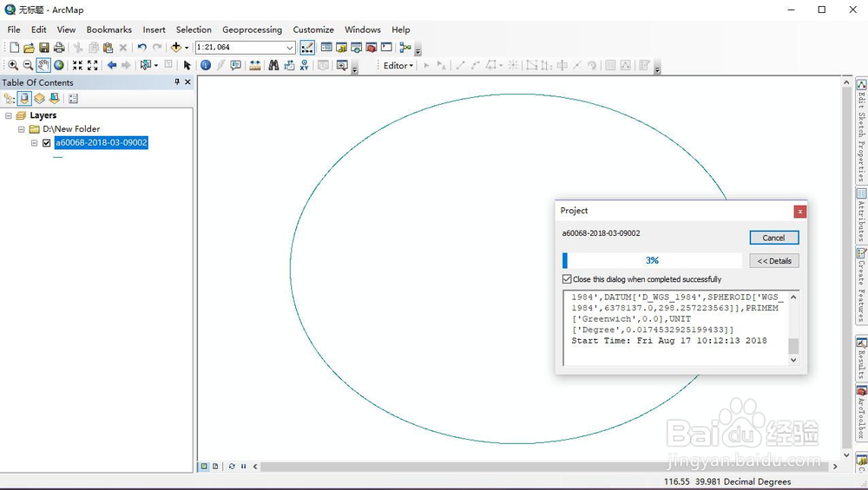Select the Identify tool
This screenshot has height=490, width=868.
point(206,65)
